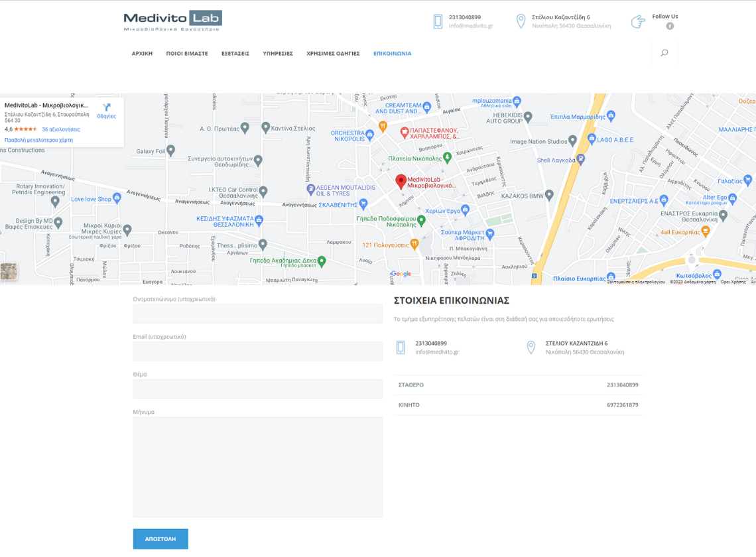
Task: Click the mplouzomania shop pin
Action: tap(517, 101)
